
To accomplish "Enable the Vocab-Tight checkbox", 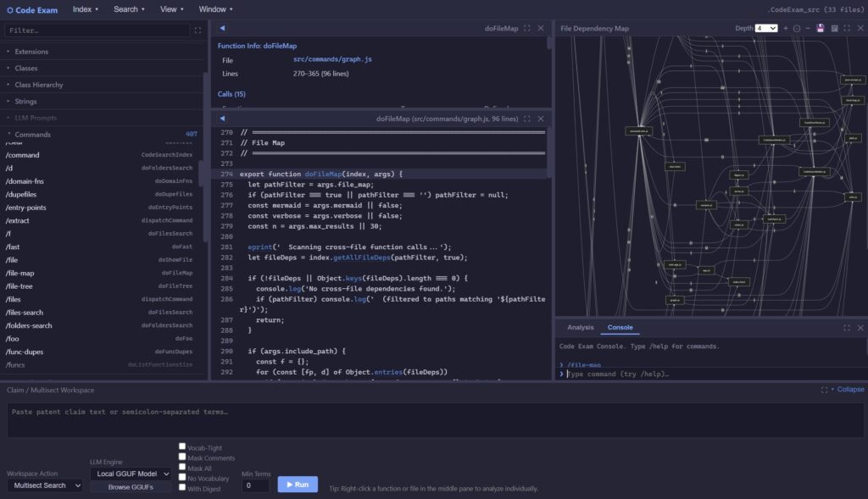I will click(182, 446).
